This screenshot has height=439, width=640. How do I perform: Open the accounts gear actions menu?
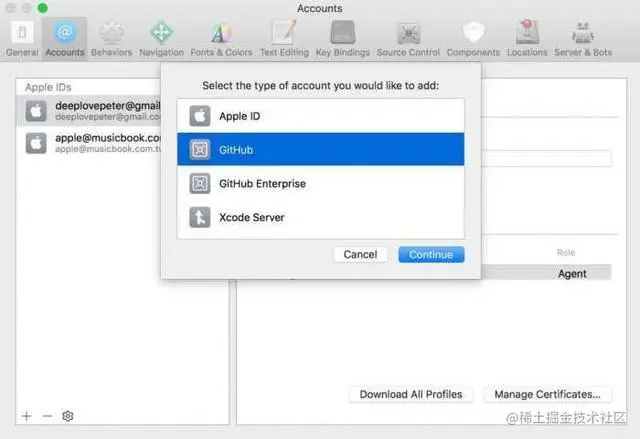pos(68,416)
